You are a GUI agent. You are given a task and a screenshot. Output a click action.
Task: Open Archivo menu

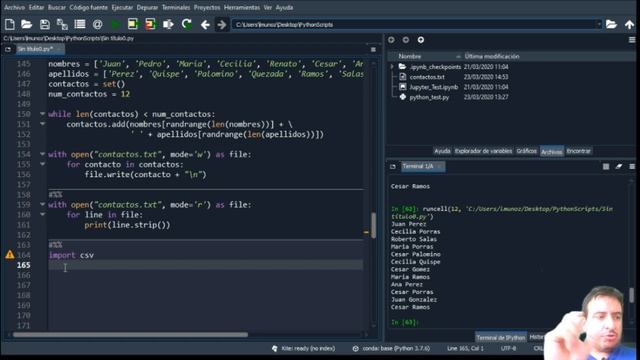click(14, 7)
